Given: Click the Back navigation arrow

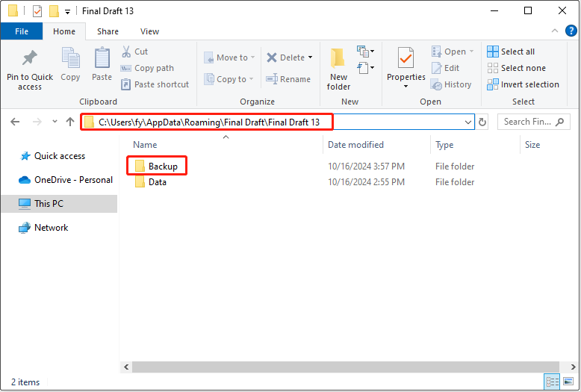Looking at the screenshot, I should (x=15, y=122).
